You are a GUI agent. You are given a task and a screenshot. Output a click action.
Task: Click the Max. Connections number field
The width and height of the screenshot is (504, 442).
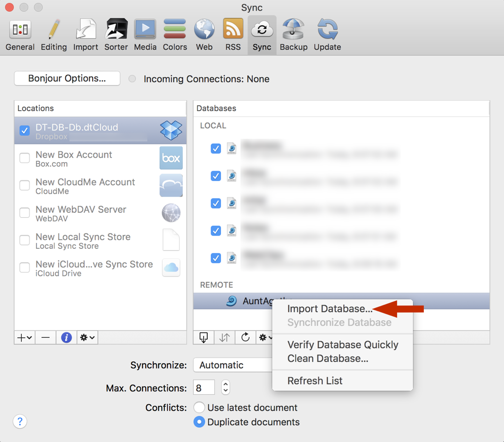tap(204, 387)
